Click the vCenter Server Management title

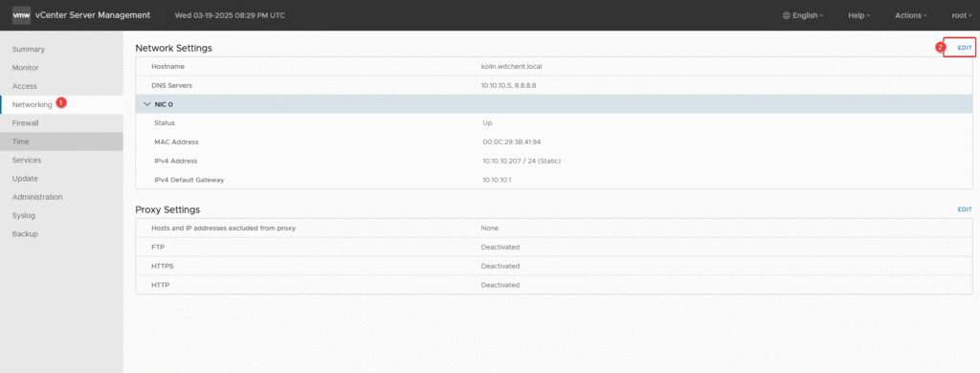93,15
